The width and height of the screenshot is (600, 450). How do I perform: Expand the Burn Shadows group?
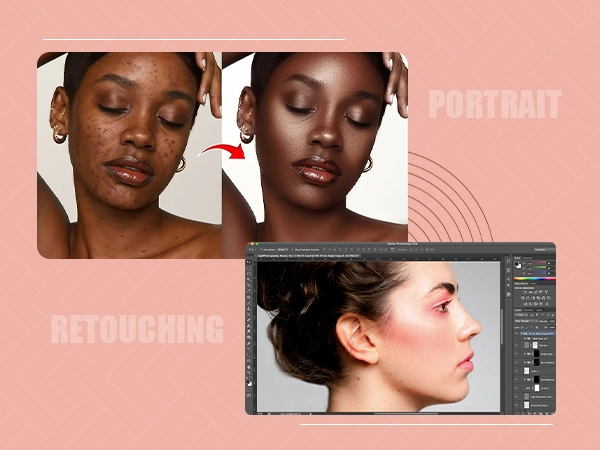click(525, 362)
